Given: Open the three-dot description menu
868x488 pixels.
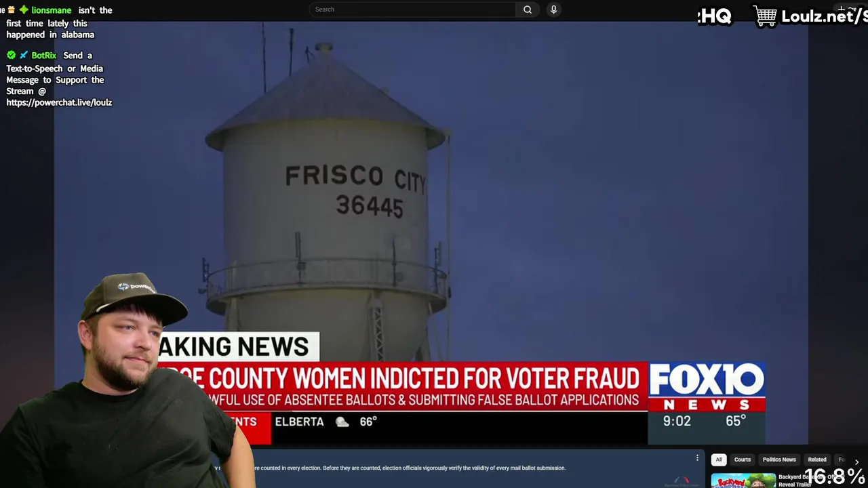Looking at the screenshot, I should pyautogui.click(x=697, y=458).
